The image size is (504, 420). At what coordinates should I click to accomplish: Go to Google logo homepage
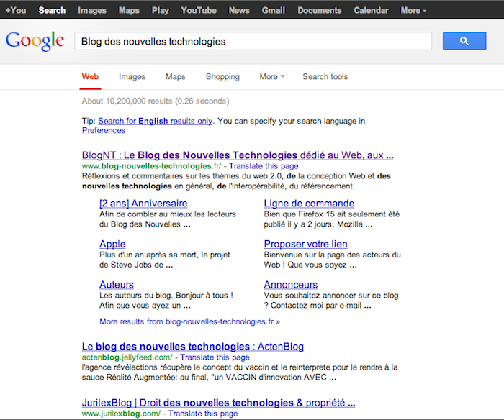coord(35,41)
